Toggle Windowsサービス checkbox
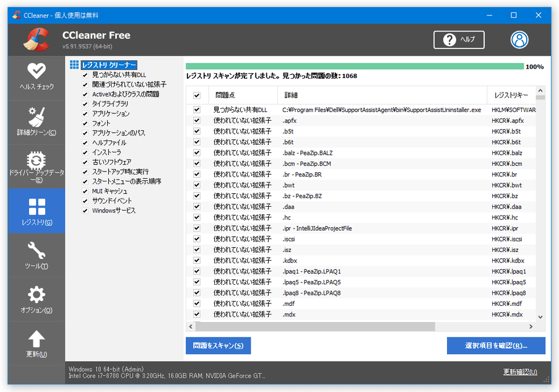 coord(85,211)
